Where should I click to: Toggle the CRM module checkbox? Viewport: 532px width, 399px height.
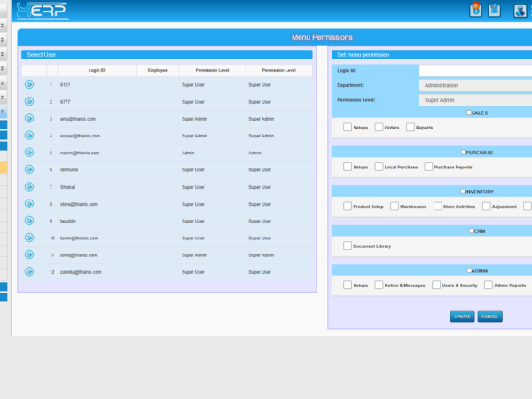pyautogui.click(x=472, y=231)
